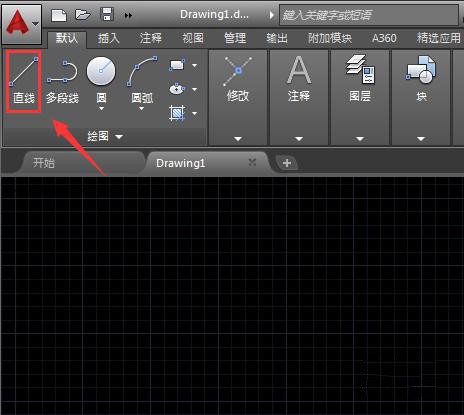This screenshot has height=415, width=464.
Task: Open the 插入 ribbon tab
Action: click(x=109, y=38)
